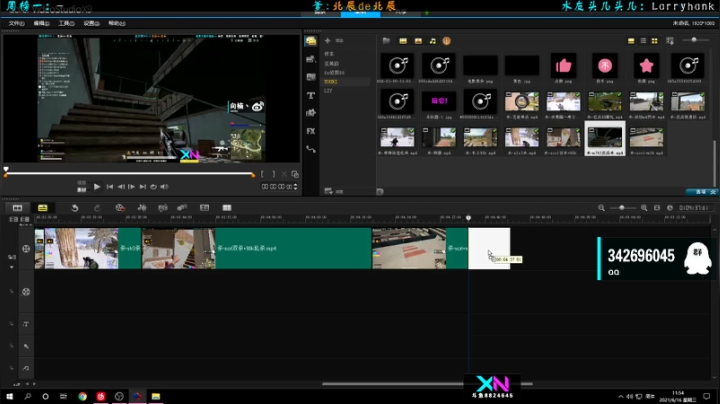
Task: Select the pink thumbs-up png thumbnail
Action: [563, 67]
